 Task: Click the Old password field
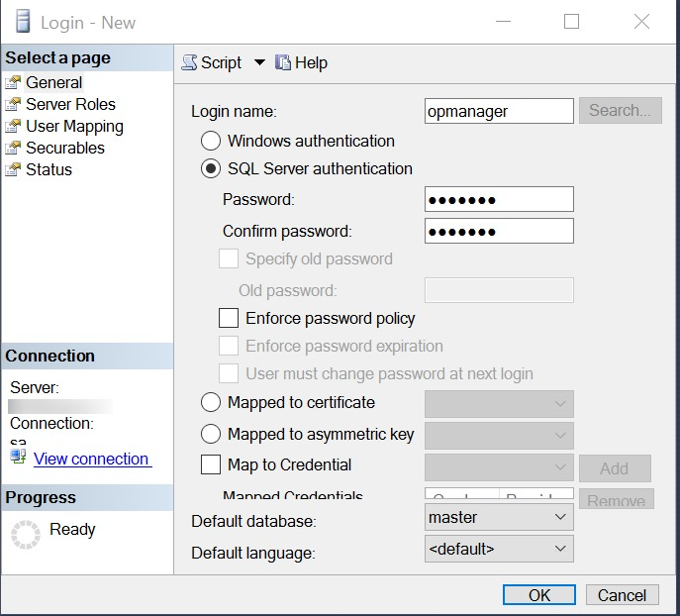click(499, 290)
